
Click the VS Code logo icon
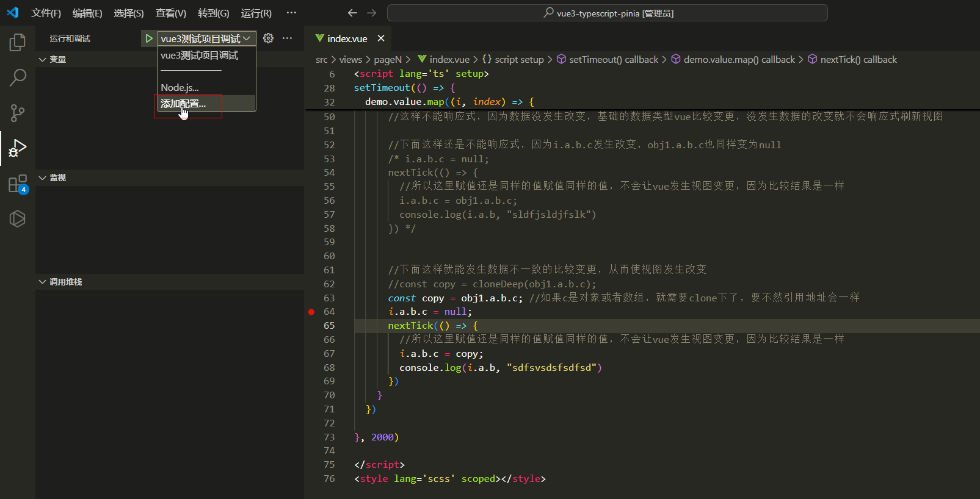(x=13, y=13)
